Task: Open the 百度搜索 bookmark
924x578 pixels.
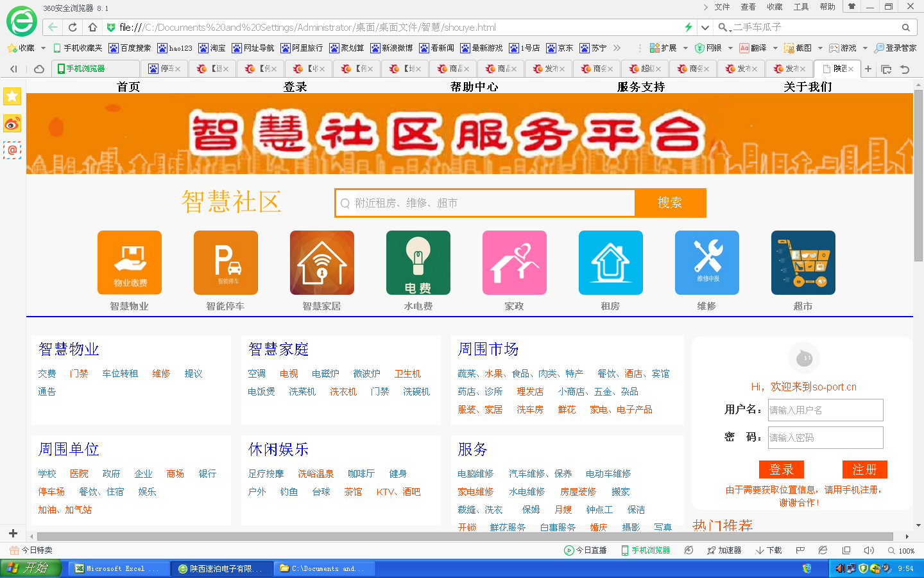Action: click(x=130, y=48)
